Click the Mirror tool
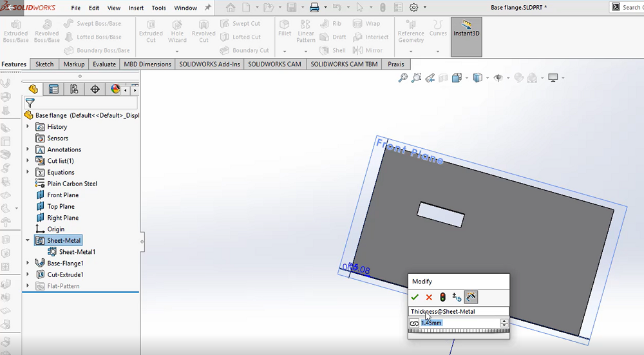Image resolution: width=644 pixels, height=355 pixels. [x=368, y=50]
